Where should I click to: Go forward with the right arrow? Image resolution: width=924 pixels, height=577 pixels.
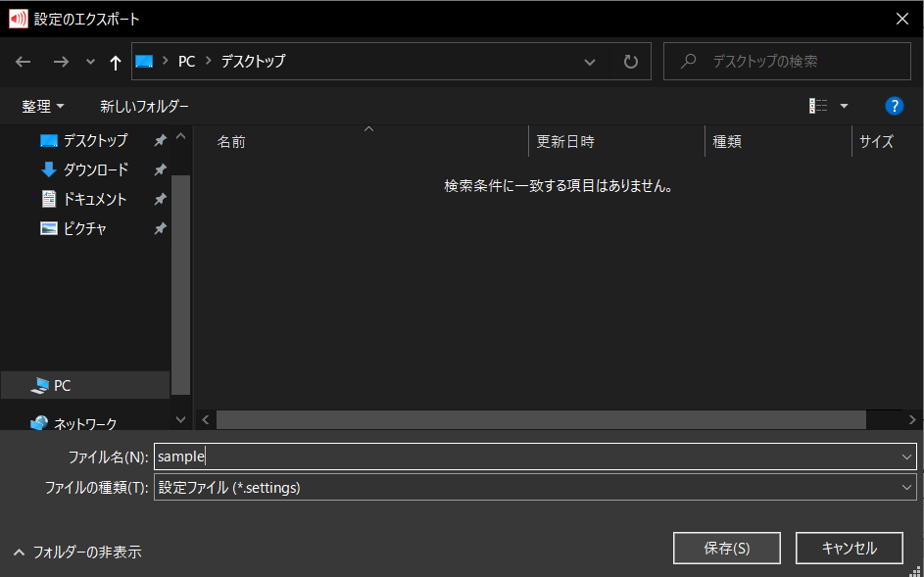[x=61, y=62]
